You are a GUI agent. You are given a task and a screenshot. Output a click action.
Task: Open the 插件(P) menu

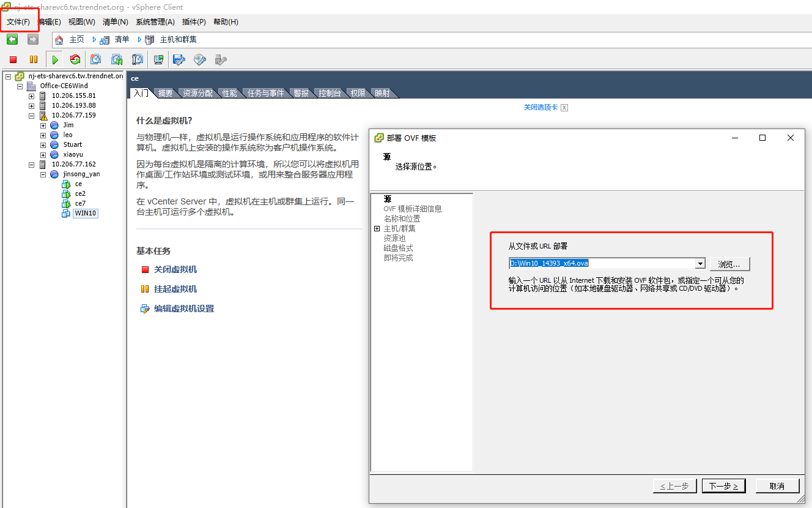coord(194,22)
